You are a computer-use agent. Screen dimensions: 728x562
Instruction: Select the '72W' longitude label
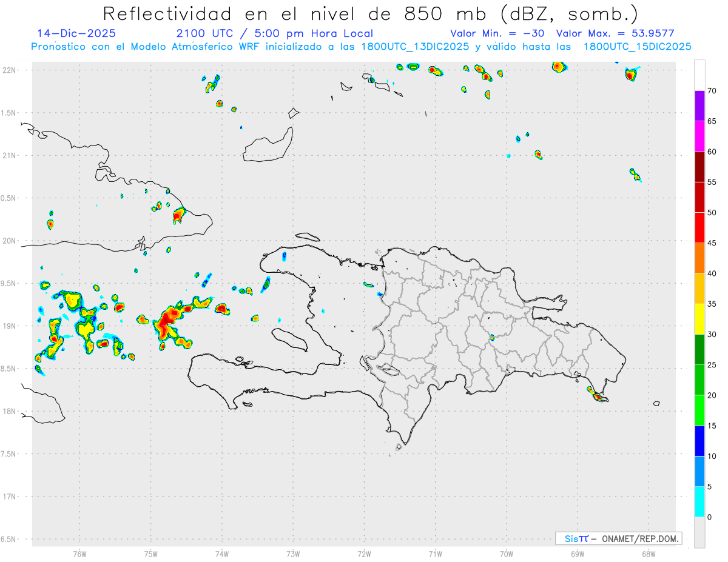pos(364,554)
